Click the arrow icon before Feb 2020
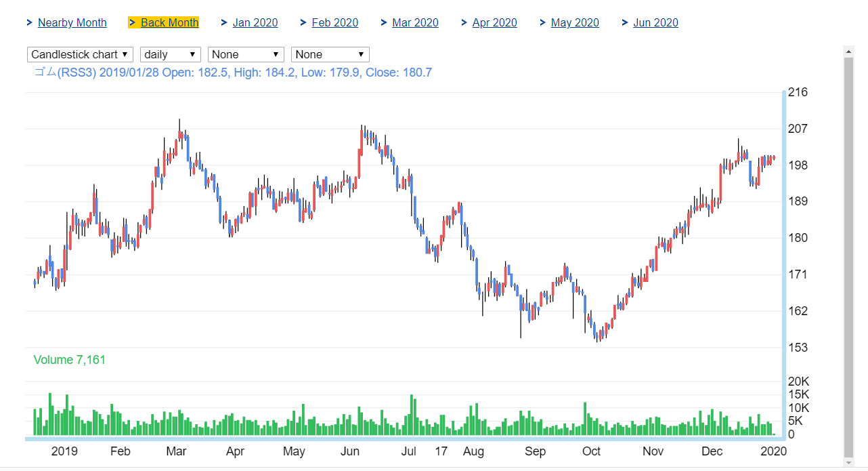 click(x=303, y=22)
